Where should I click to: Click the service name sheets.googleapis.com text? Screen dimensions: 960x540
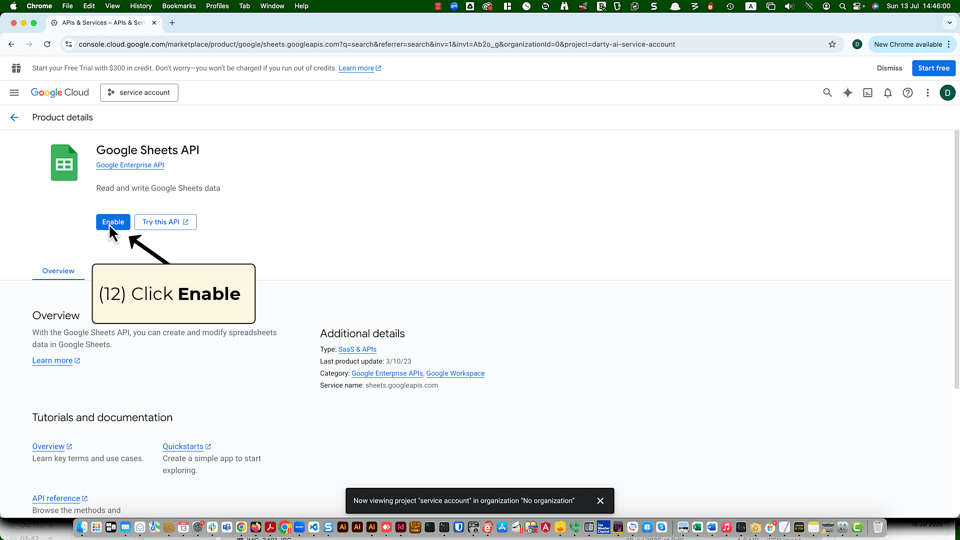coord(402,386)
